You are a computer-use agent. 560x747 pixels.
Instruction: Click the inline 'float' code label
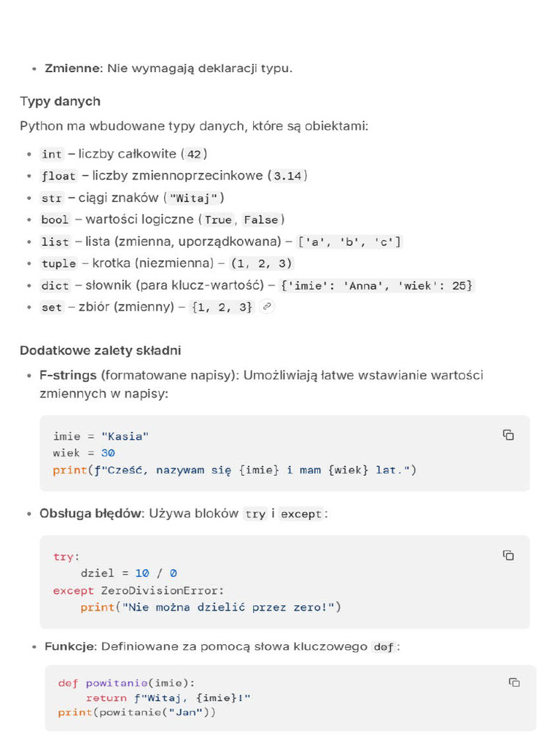tap(58, 177)
